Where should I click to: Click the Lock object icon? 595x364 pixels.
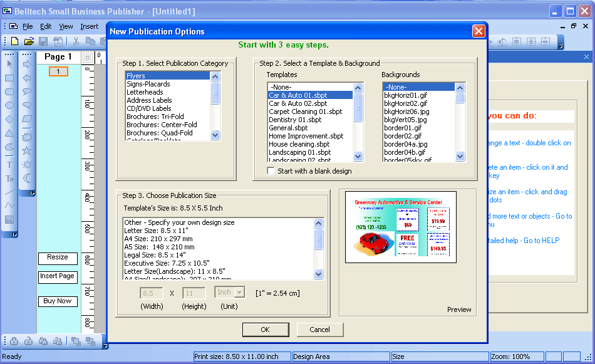coord(14,341)
